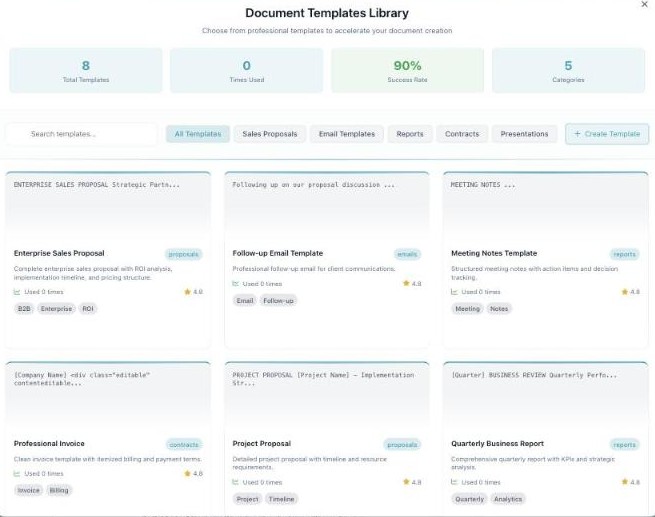655x517 pixels.
Task: Click the Search templates input field
Action: (x=82, y=134)
